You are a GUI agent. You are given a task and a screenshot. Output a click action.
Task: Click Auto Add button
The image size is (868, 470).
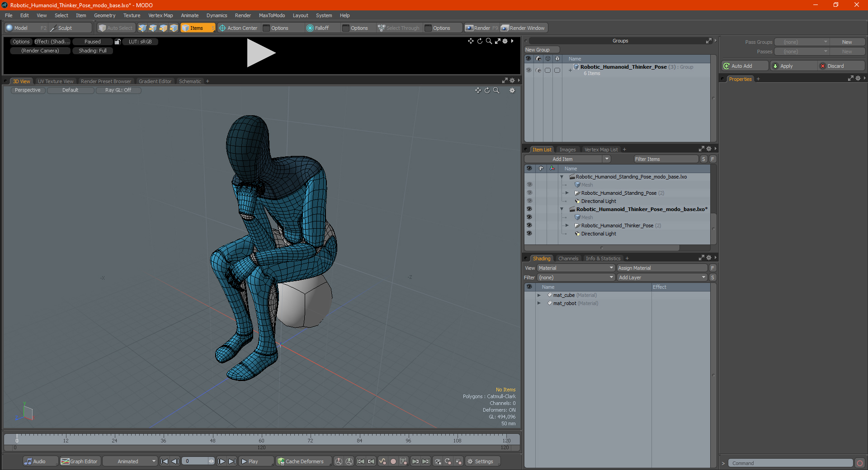745,66
